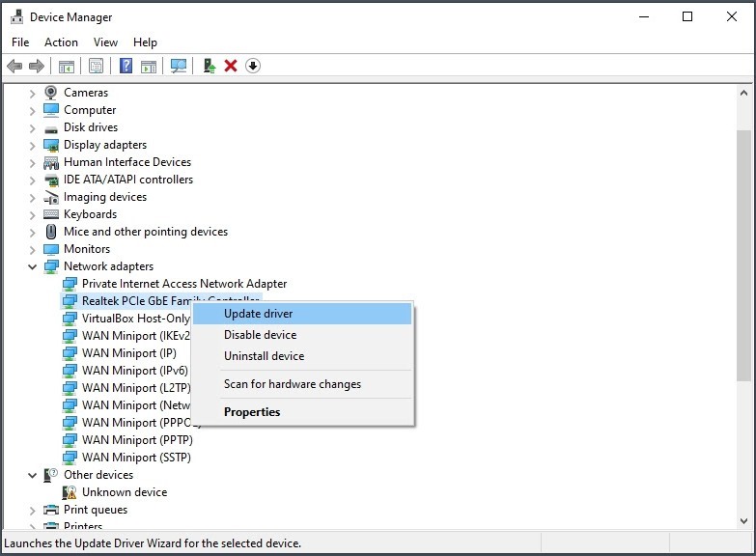This screenshot has height=556, width=756.
Task: Expand the Cameras node
Action: (32, 93)
